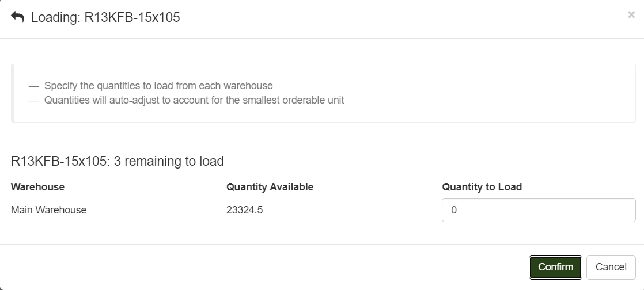644x290 pixels.
Task: Select the 'Main Warehouse' row label
Action: (48, 210)
